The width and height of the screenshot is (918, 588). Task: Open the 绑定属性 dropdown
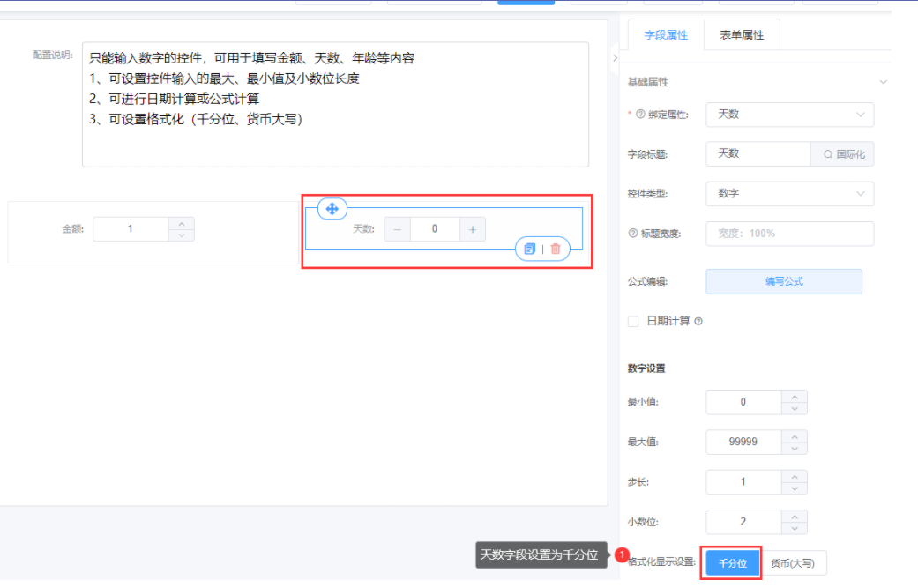[x=789, y=115]
